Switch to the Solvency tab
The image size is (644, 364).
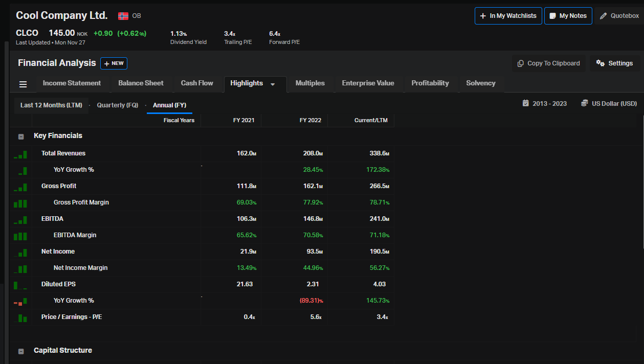pos(481,83)
